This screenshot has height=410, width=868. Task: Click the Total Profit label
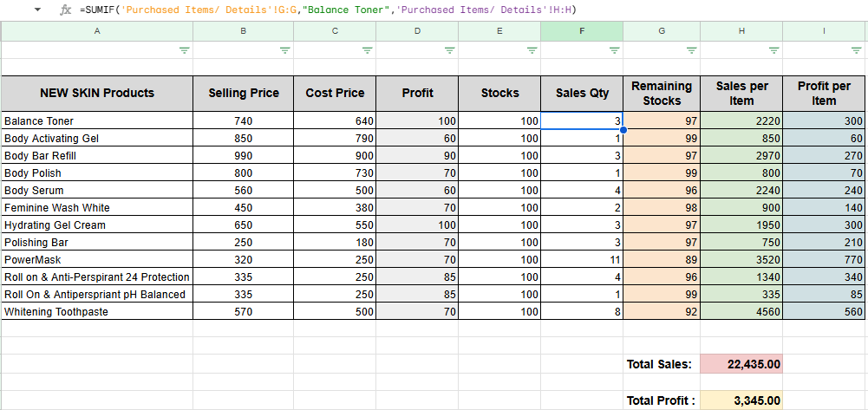point(661,400)
